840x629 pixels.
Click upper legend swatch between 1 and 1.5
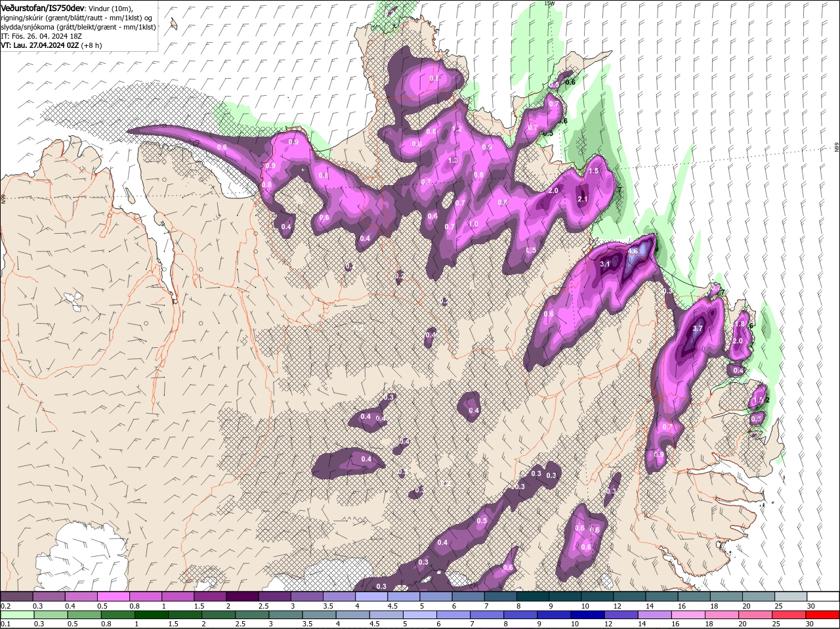tap(178, 596)
